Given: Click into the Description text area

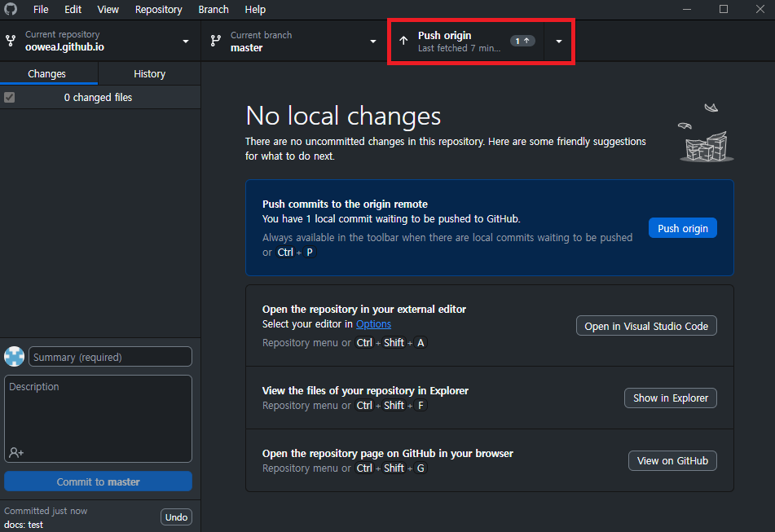Looking at the screenshot, I should click(98, 411).
